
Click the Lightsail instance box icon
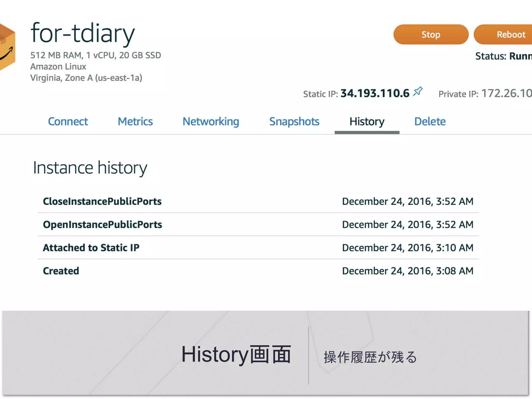point(7,47)
